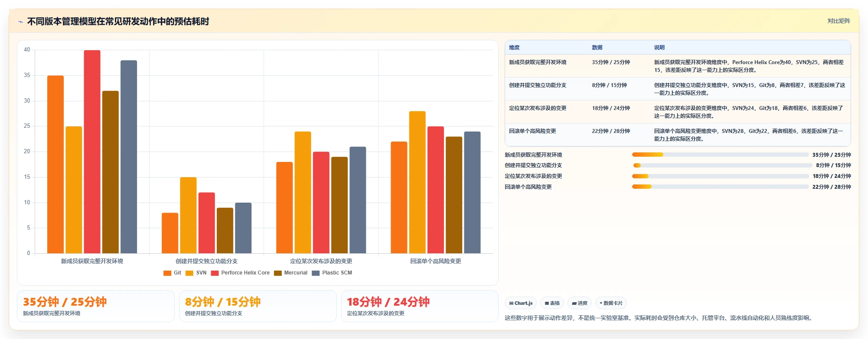Viewport: 868px width, 339px height.
Task: Click the 数据卡片 chip
Action: [x=611, y=303]
